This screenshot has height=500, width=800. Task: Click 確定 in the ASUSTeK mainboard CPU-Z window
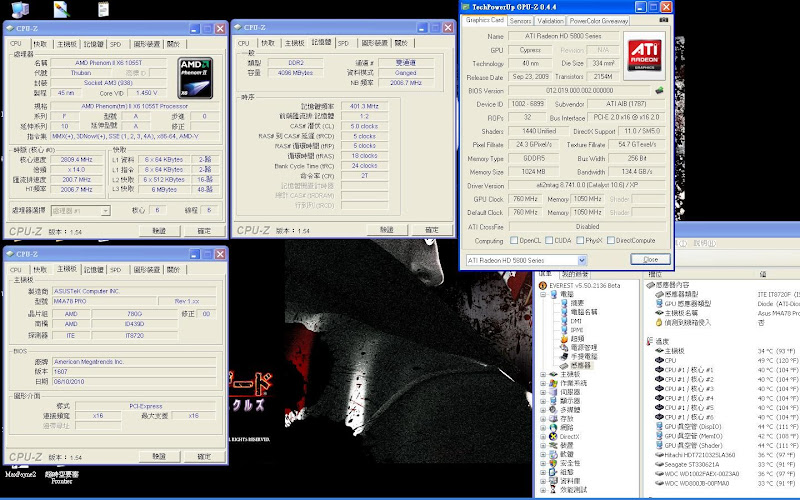pyautogui.click(x=204, y=457)
